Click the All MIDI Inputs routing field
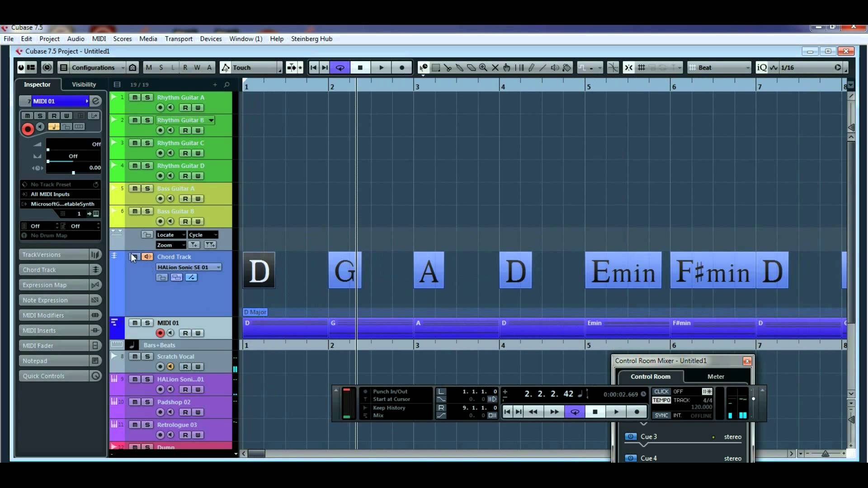This screenshot has height=488, width=868. coord(61,194)
